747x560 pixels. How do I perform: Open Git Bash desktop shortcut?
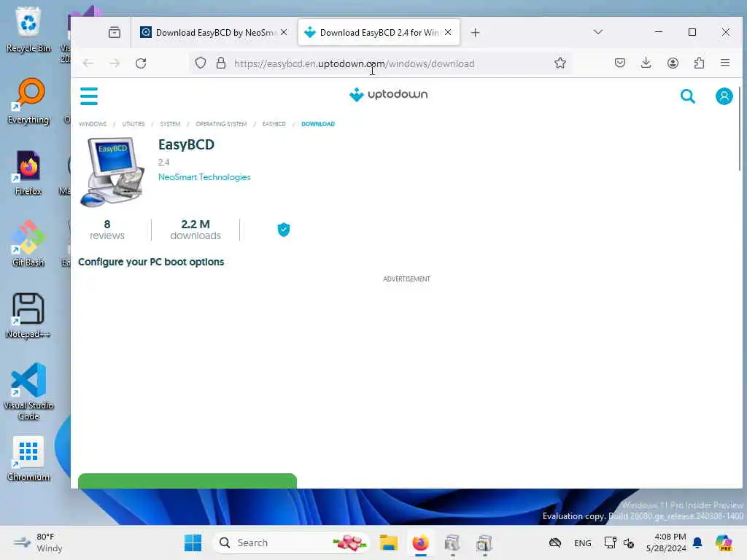point(28,244)
